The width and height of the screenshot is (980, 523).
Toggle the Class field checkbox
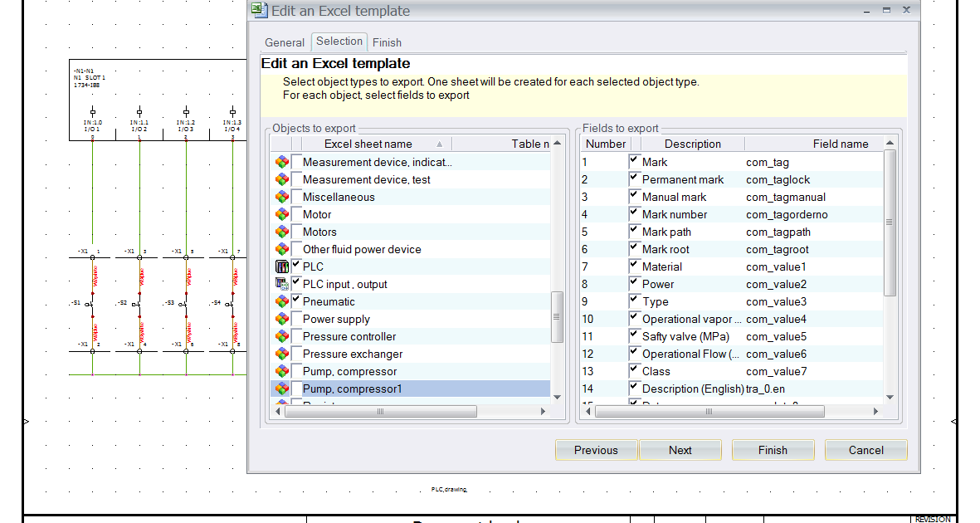(634, 371)
